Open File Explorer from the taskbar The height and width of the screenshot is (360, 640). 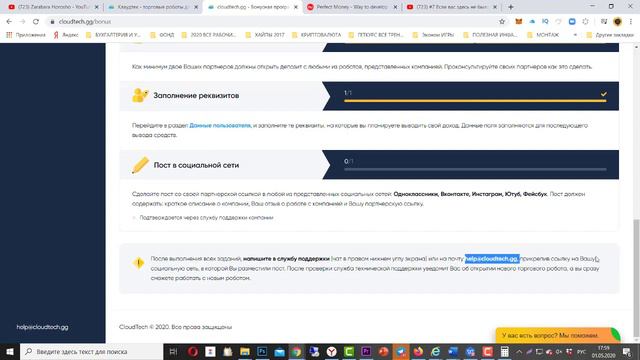tap(244, 351)
